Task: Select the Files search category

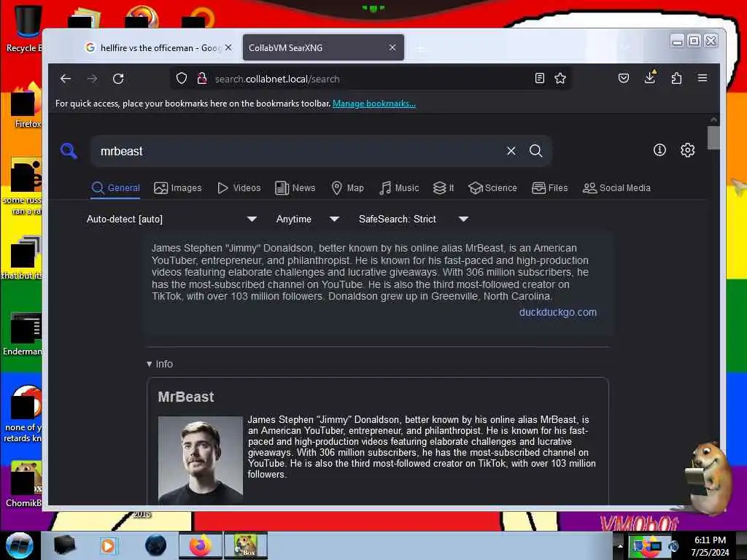Action: [x=550, y=188]
